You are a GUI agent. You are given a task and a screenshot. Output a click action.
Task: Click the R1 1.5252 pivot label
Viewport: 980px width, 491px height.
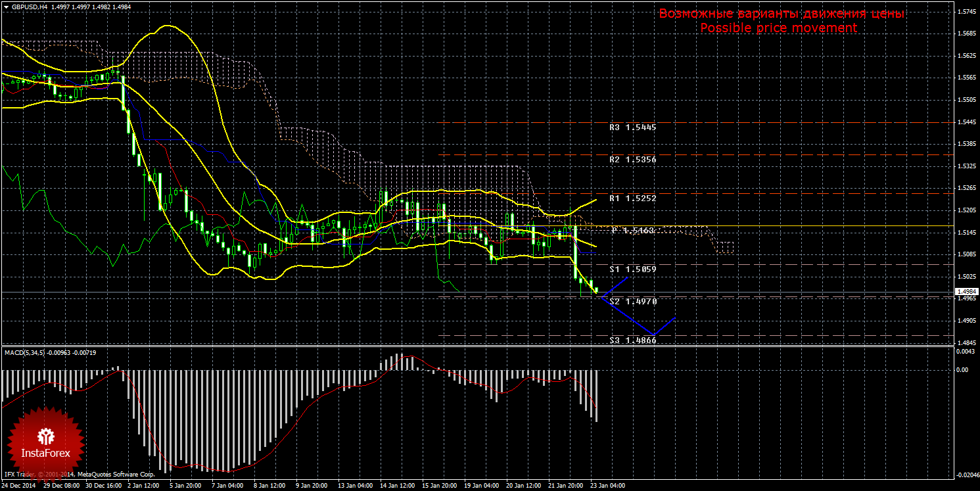click(x=632, y=198)
